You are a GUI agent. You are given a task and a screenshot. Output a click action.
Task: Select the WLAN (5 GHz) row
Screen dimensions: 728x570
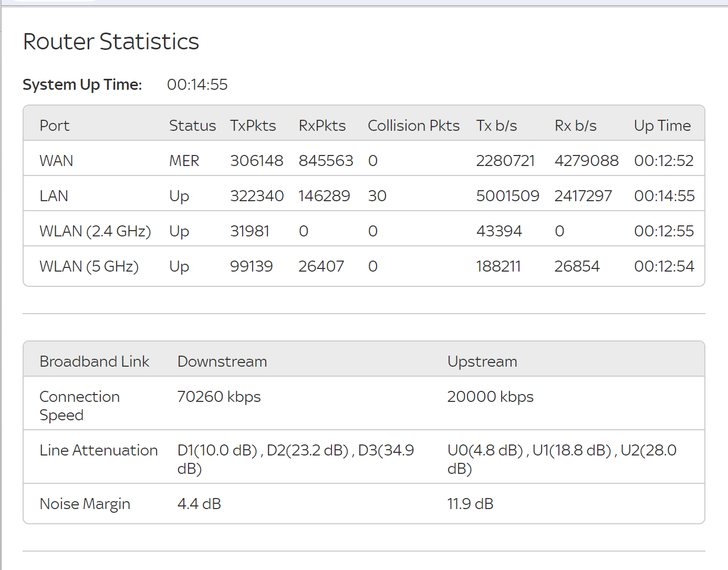[x=89, y=266]
